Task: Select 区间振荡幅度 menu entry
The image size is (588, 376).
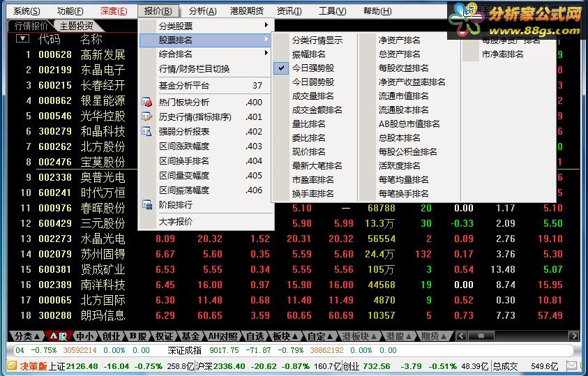Action: (206, 190)
